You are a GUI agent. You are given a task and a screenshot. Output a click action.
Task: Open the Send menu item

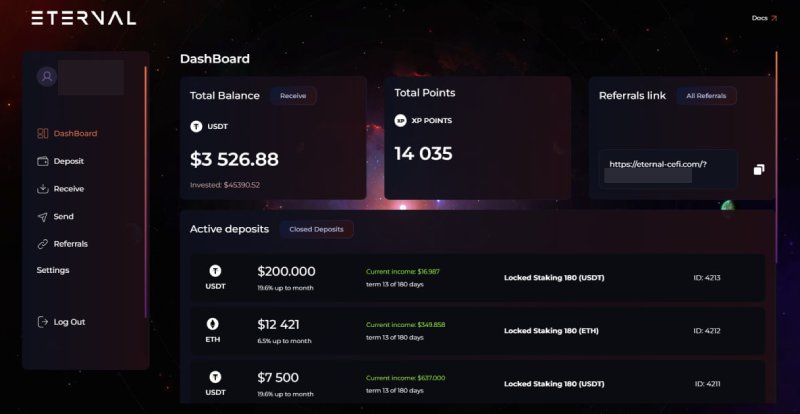63,216
